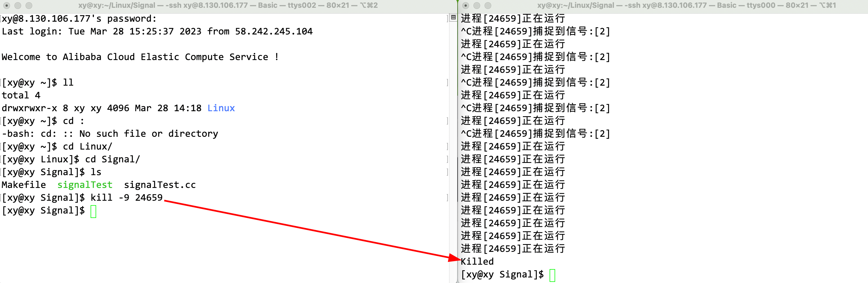Screen dimensions: 868x283
Task: Click the right terminal's ttys000 title bar
Action: pos(686,5)
